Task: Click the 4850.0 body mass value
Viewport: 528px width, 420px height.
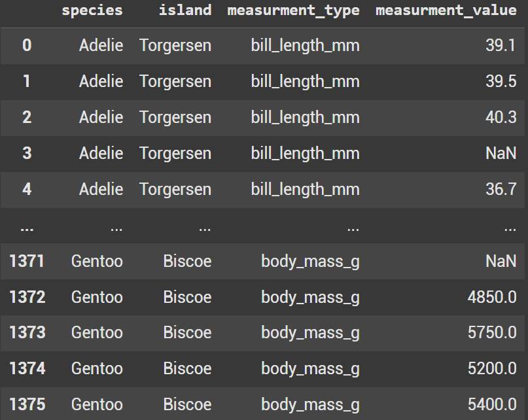Action: (492, 297)
